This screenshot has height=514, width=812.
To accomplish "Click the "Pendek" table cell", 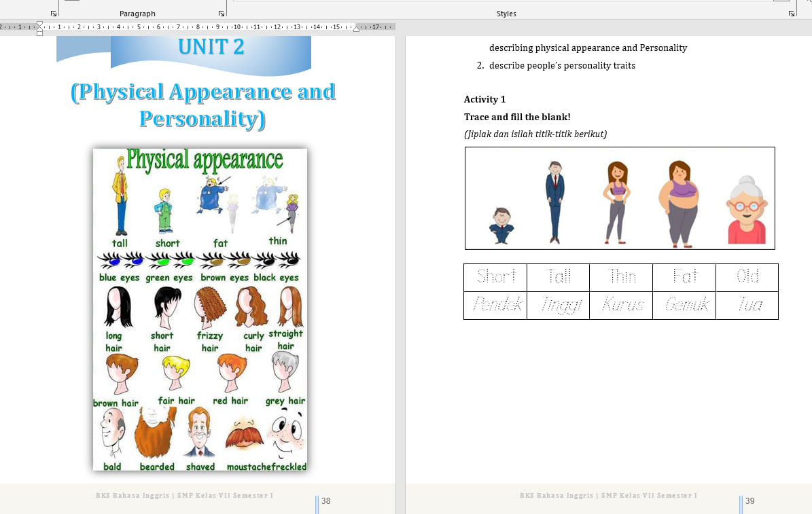I will 495,306.
